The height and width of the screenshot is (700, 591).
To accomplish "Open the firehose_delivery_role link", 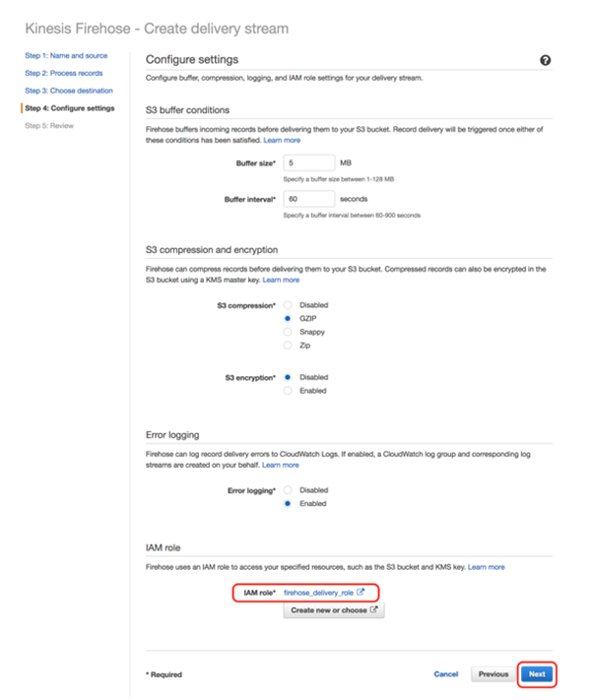I will pos(318,593).
